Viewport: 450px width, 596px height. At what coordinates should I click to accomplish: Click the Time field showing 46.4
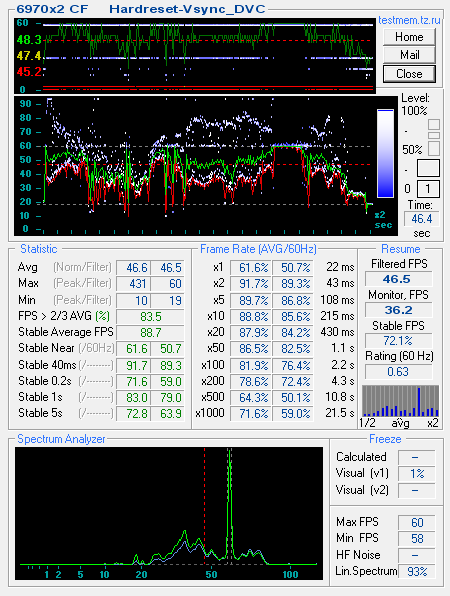[421, 219]
